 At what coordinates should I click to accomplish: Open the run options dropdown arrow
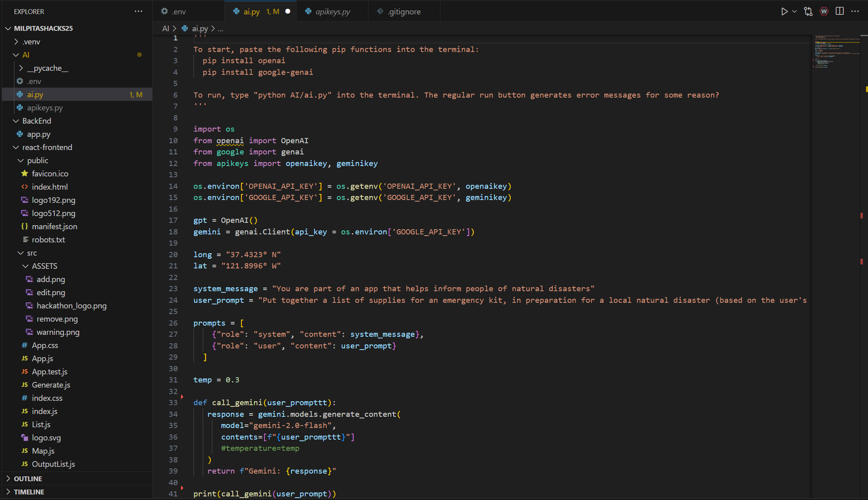[794, 12]
